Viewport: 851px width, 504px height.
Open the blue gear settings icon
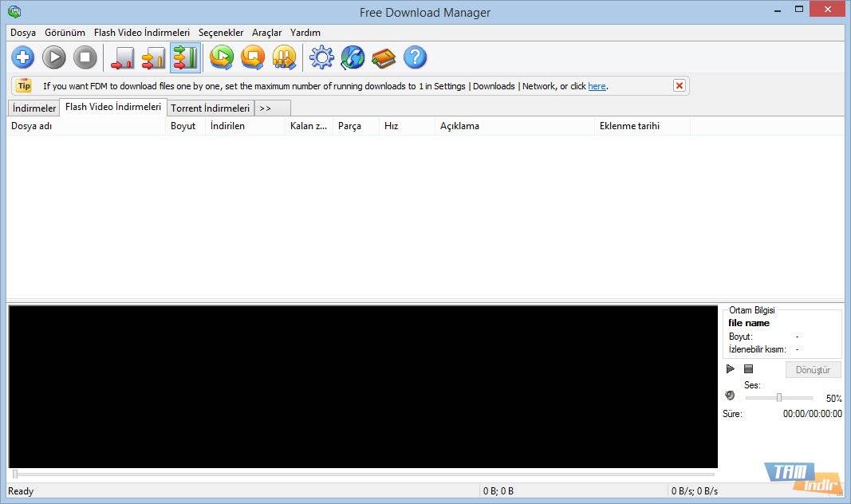[321, 57]
